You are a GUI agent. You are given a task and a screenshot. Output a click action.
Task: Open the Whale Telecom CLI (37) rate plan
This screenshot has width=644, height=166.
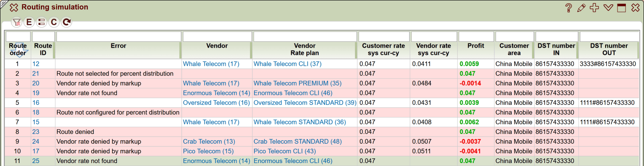[x=287, y=64]
